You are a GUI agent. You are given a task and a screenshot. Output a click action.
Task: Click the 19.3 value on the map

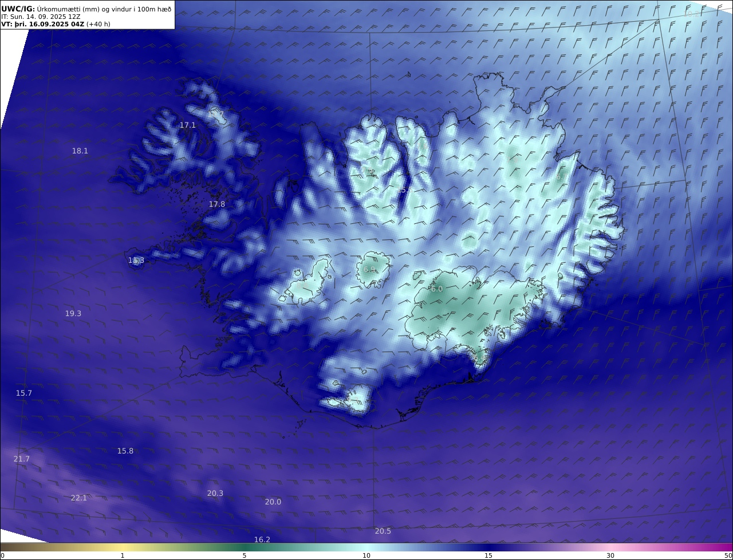tap(73, 313)
